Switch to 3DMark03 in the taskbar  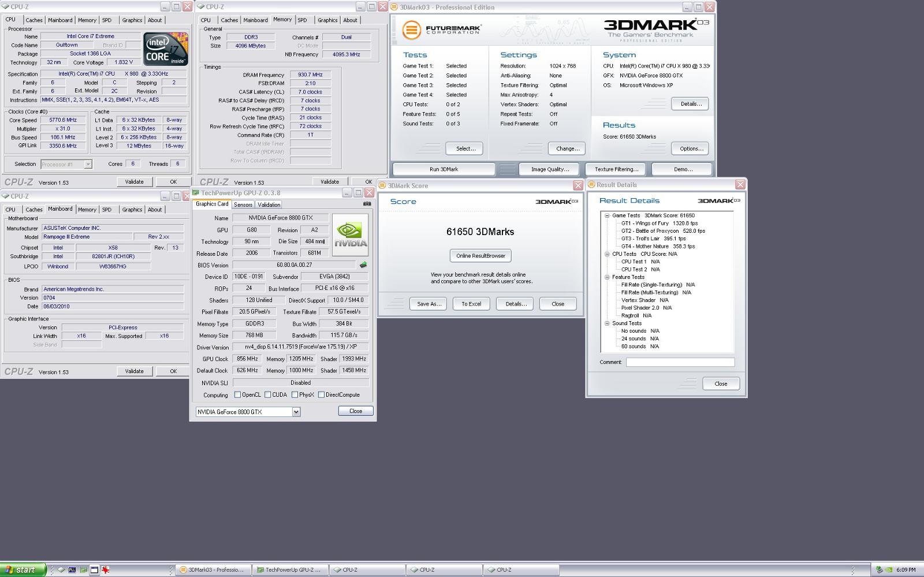coord(213,569)
